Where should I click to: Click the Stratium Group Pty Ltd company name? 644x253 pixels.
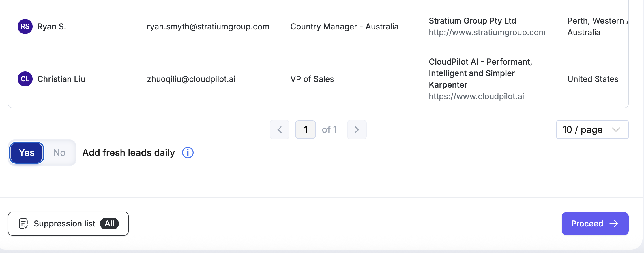coord(472,21)
